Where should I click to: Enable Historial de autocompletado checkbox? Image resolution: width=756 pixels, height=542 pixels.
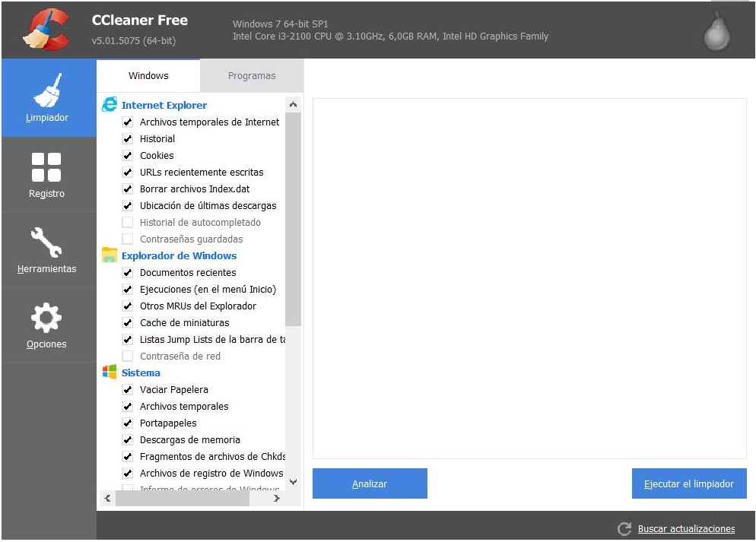pos(127,222)
